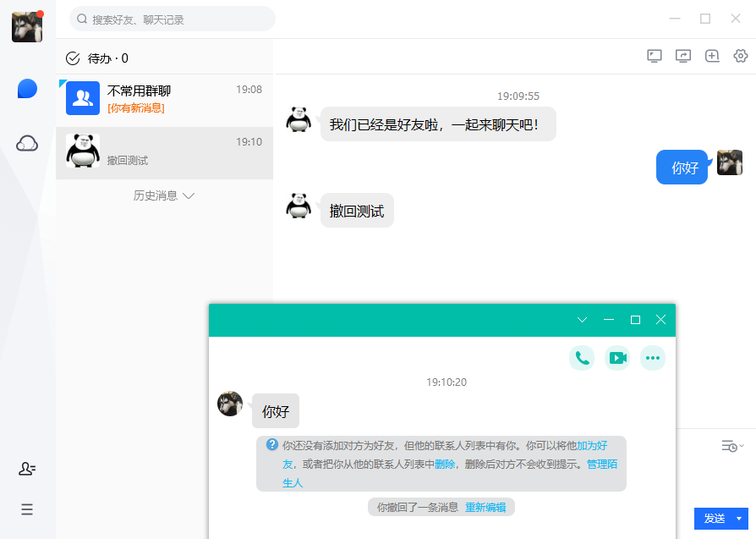Click the search friends and chats field
Viewport: 756px width, 539px height.
(x=173, y=18)
